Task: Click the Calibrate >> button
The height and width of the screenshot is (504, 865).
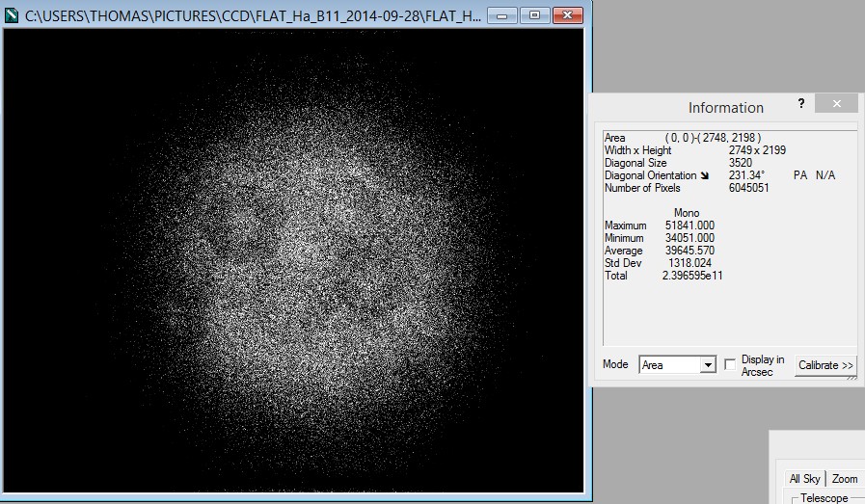Action: click(825, 365)
